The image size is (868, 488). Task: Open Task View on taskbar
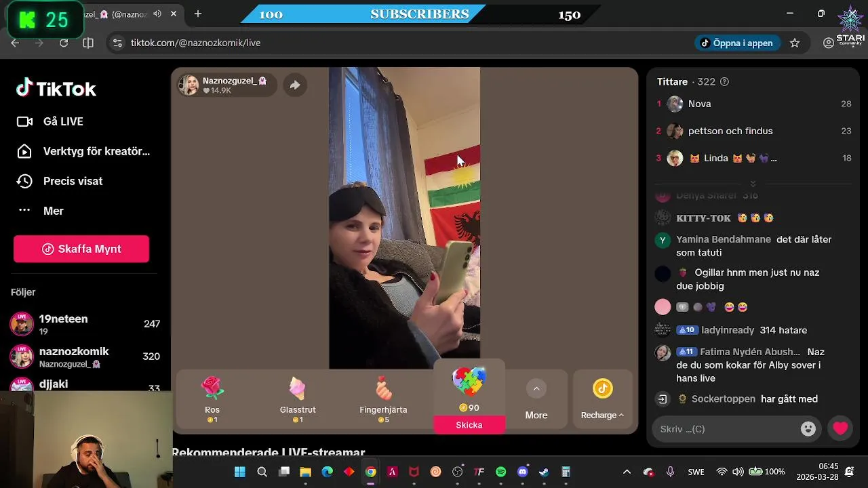pos(284,472)
